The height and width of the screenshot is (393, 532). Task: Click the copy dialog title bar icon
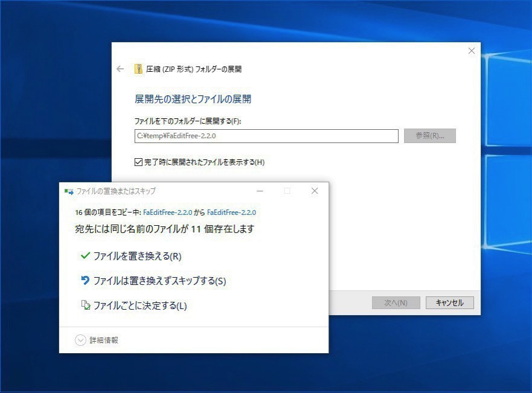[x=69, y=191]
